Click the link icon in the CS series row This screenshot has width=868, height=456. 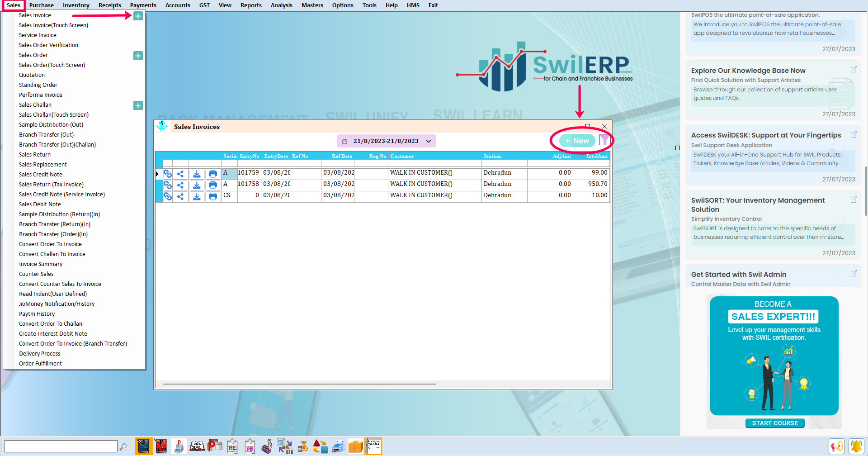(x=168, y=196)
